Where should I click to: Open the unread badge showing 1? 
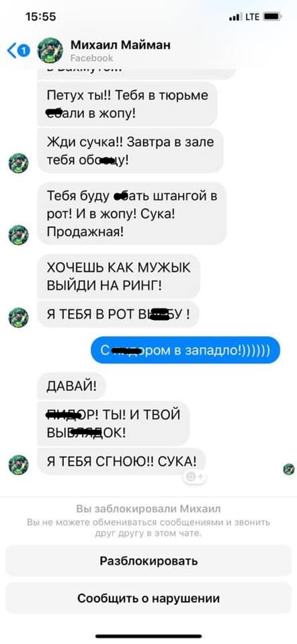(x=24, y=51)
